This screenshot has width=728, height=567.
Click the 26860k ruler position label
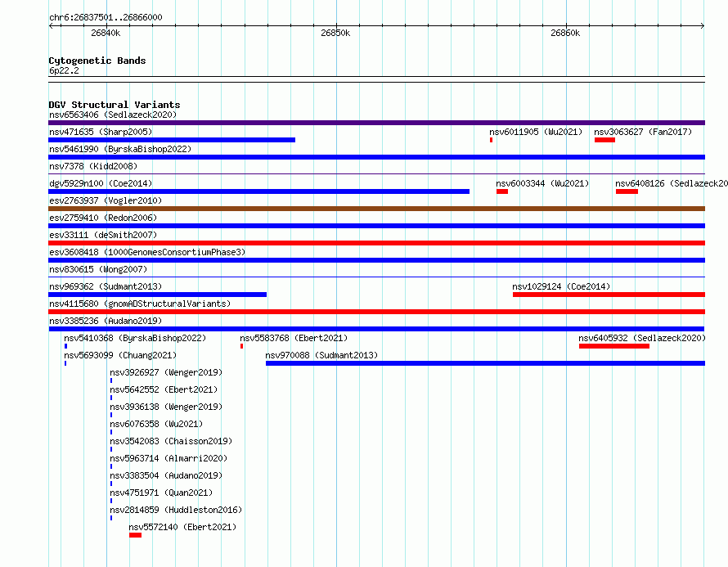[565, 33]
